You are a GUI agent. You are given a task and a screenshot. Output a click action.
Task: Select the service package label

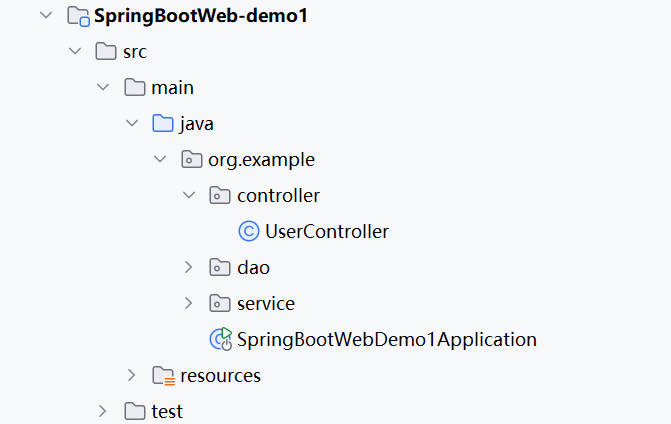click(x=265, y=304)
